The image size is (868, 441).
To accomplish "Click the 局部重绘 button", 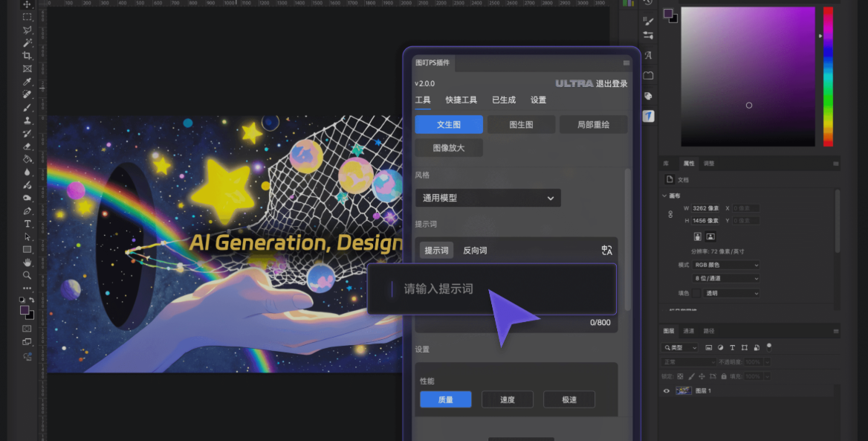I will pyautogui.click(x=594, y=125).
